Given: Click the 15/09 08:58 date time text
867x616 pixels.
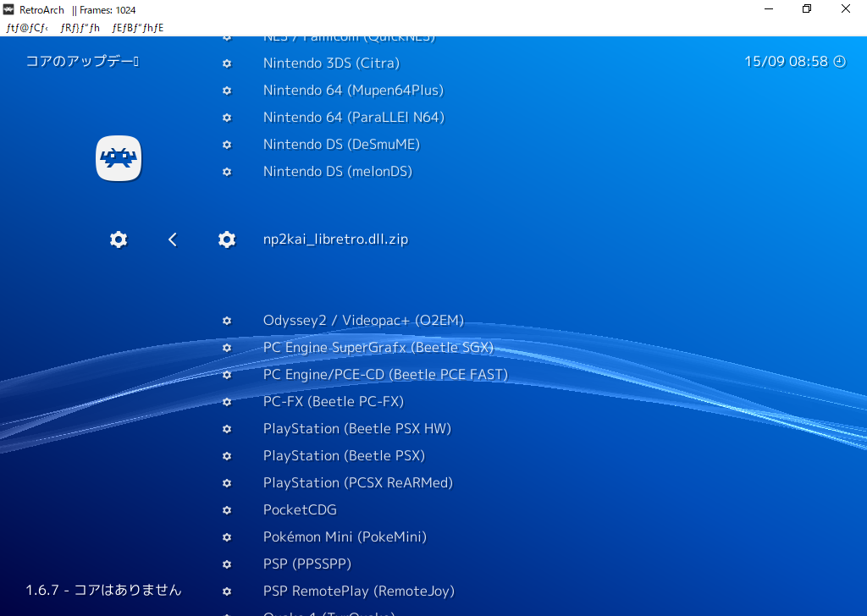Looking at the screenshot, I should coord(786,61).
